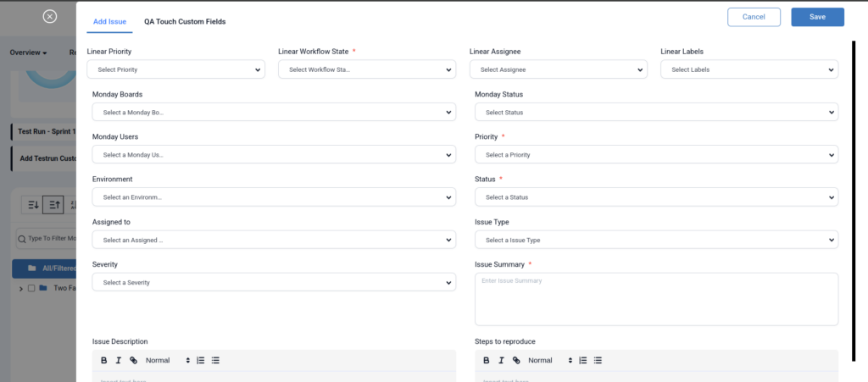Image resolution: width=868 pixels, height=382 pixels.
Task: Click the form's vertical scrollbar
Action: point(854,201)
